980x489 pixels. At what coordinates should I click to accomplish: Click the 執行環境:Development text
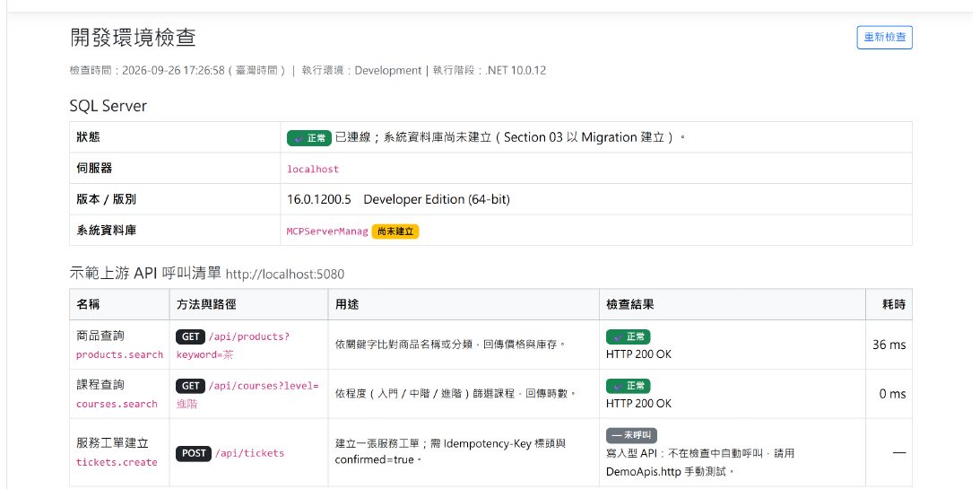(x=362, y=71)
